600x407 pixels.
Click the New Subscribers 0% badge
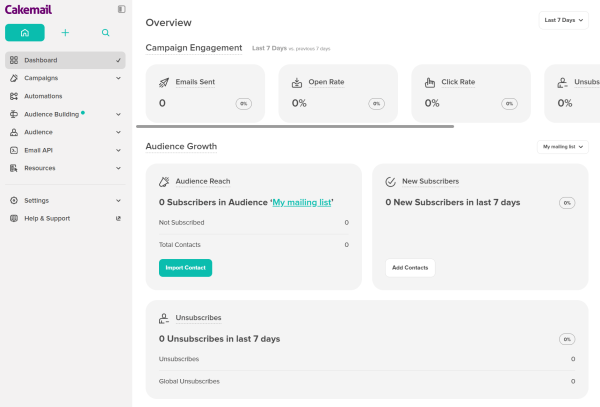click(x=567, y=203)
